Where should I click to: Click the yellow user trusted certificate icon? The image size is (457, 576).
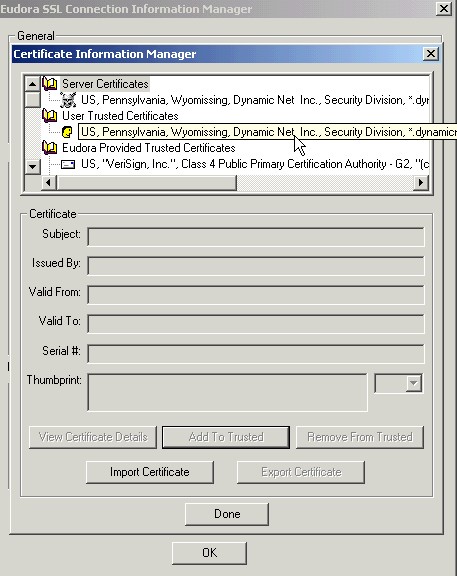[67, 132]
